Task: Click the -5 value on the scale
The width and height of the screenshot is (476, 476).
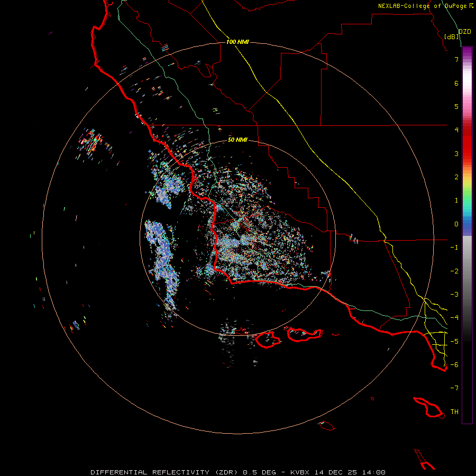Action: tap(454, 342)
